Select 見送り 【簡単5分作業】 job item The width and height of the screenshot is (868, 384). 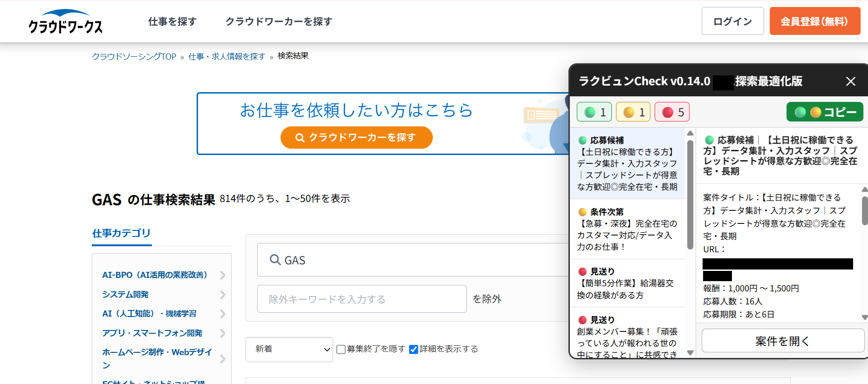coord(627,283)
